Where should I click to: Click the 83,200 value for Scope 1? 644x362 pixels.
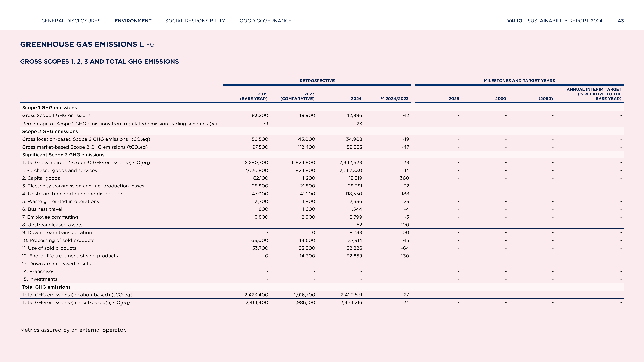(260, 115)
